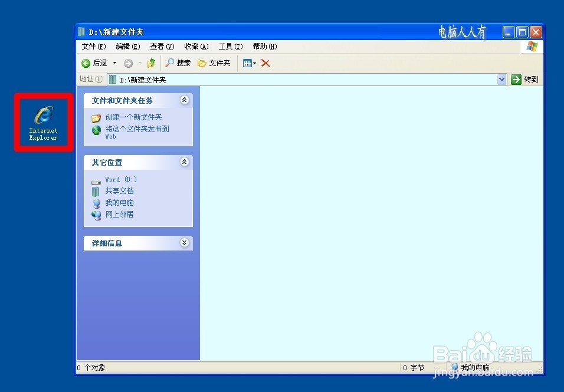Image resolution: width=564 pixels, height=392 pixels.
Task: Click the address bar field
Action: click(307, 80)
